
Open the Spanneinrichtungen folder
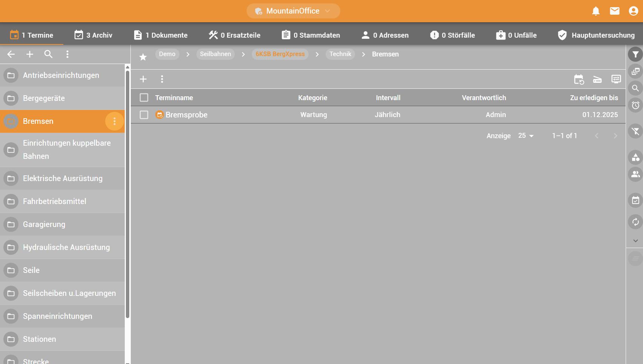(62, 316)
